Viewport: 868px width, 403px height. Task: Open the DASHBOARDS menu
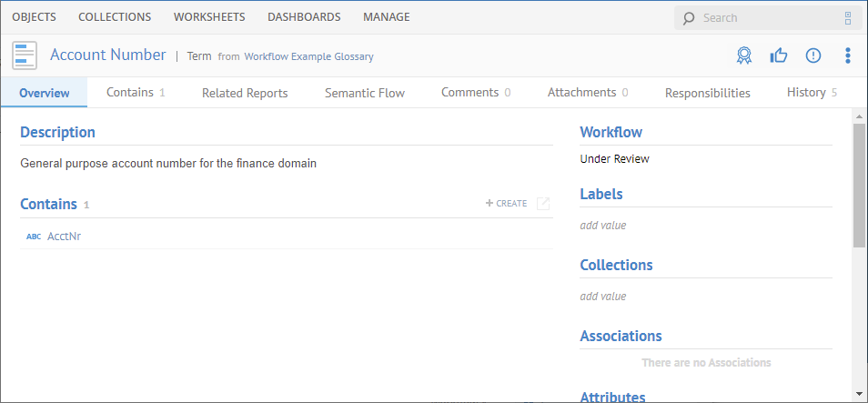point(304,16)
